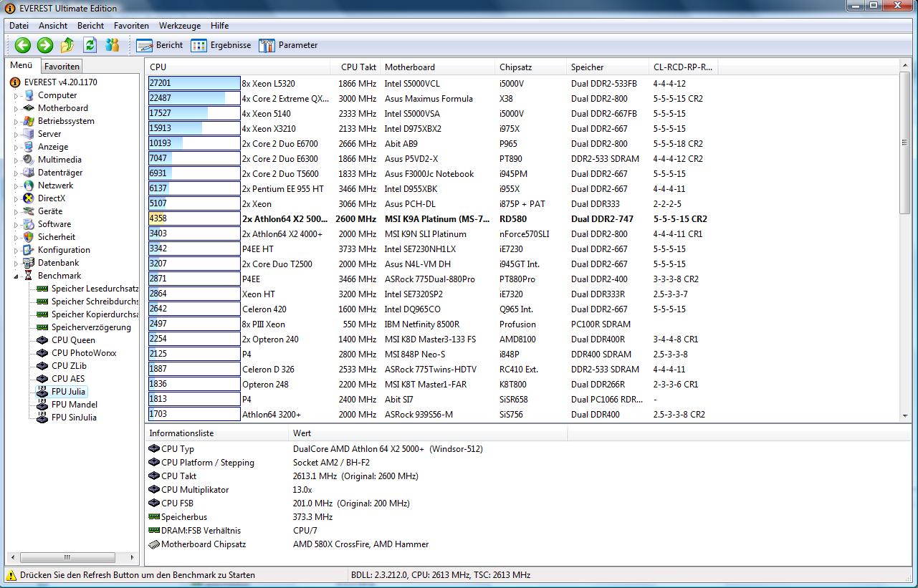The width and height of the screenshot is (918, 588).
Task: Select the Datenbank icon in tree
Action: click(28, 263)
